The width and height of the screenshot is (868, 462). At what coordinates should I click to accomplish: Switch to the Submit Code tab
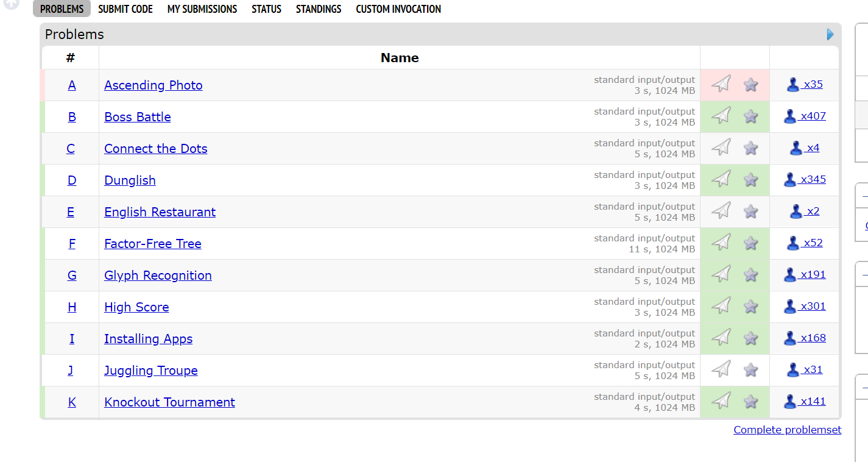(125, 9)
